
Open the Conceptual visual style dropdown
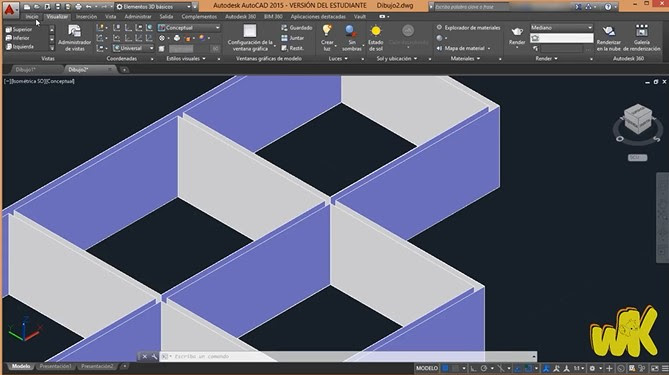[x=189, y=27]
